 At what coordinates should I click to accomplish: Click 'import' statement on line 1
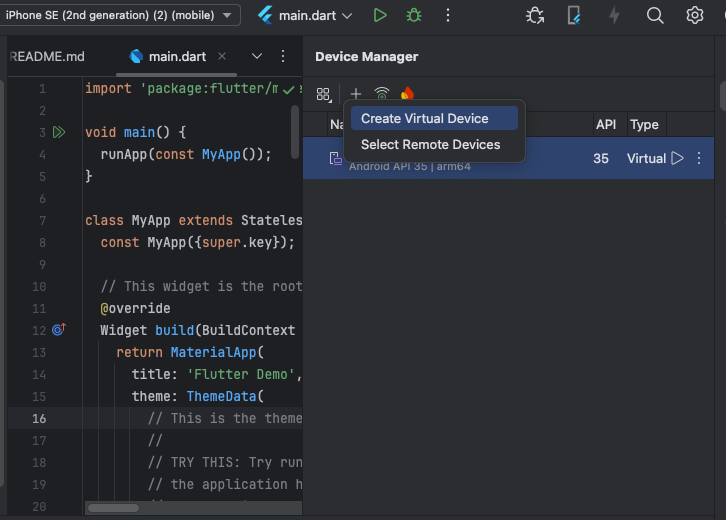[108, 88]
